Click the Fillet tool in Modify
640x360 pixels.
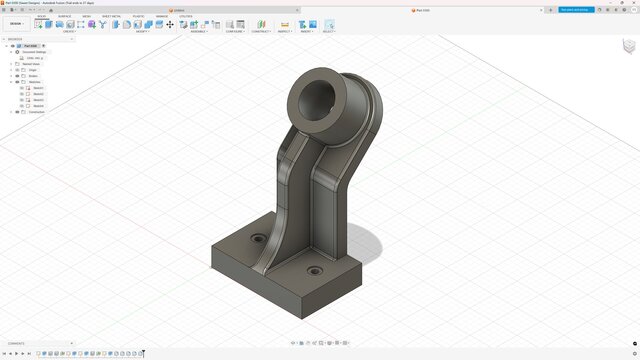[x=127, y=24]
